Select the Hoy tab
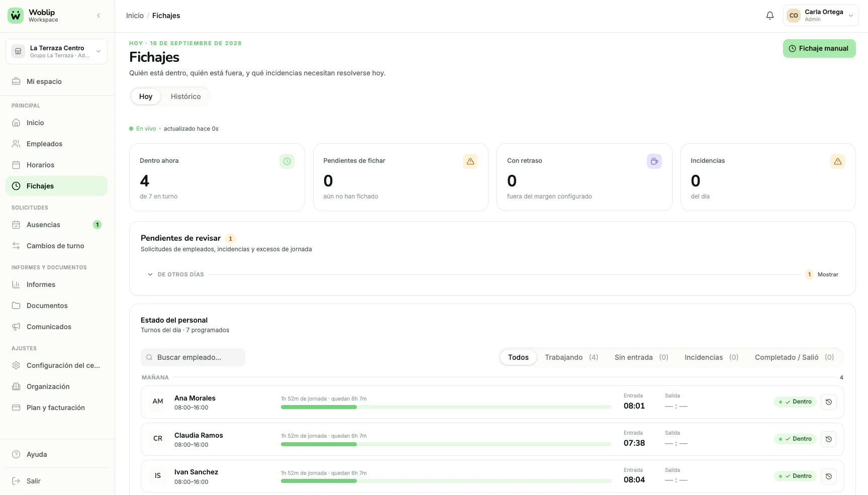Image resolution: width=868 pixels, height=495 pixels. [146, 96]
